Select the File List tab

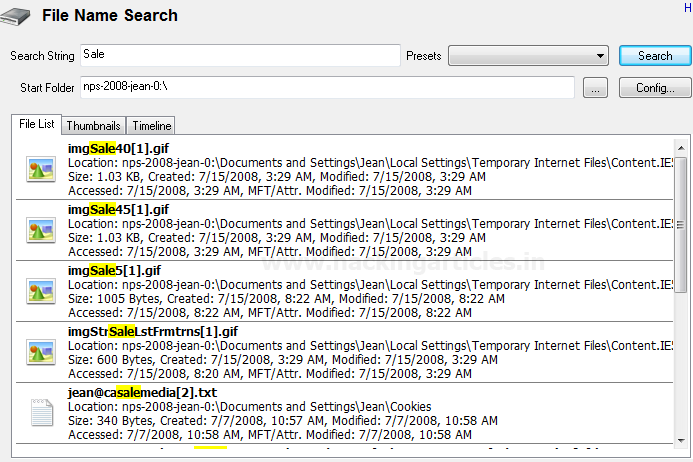(37, 125)
